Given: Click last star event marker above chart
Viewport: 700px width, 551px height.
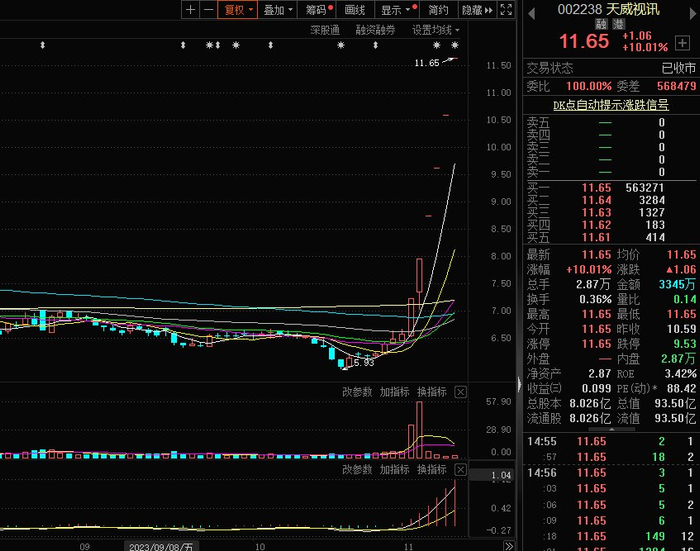Looking at the screenshot, I should pyautogui.click(x=454, y=45).
